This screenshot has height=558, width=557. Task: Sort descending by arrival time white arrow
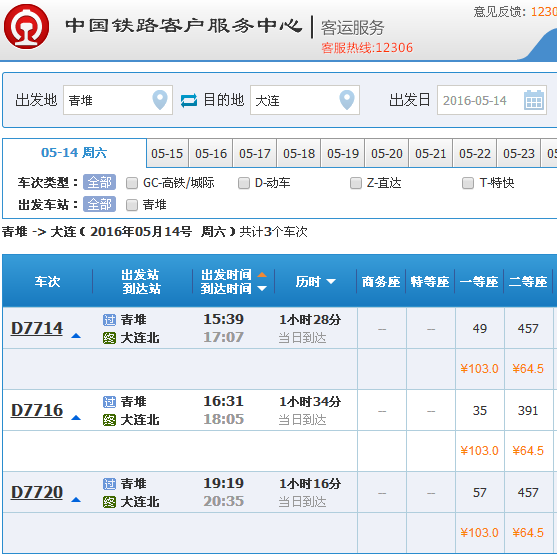262,288
